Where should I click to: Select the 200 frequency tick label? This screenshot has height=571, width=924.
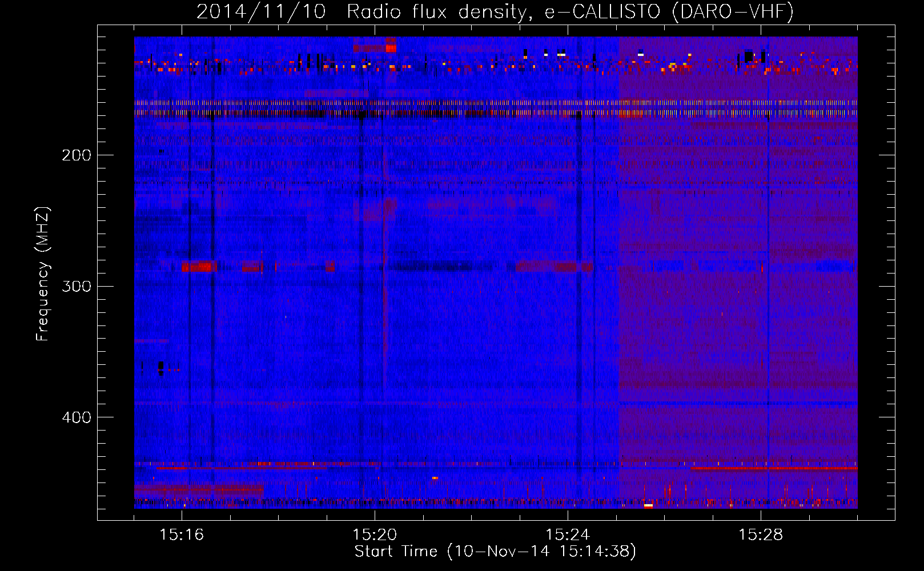[x=77, y=155]
